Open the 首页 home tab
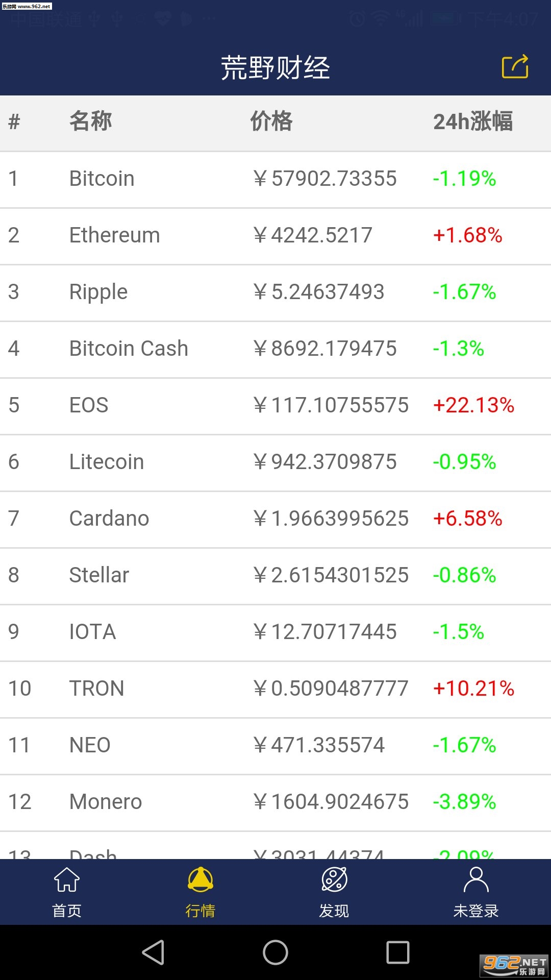 point(67,892)
